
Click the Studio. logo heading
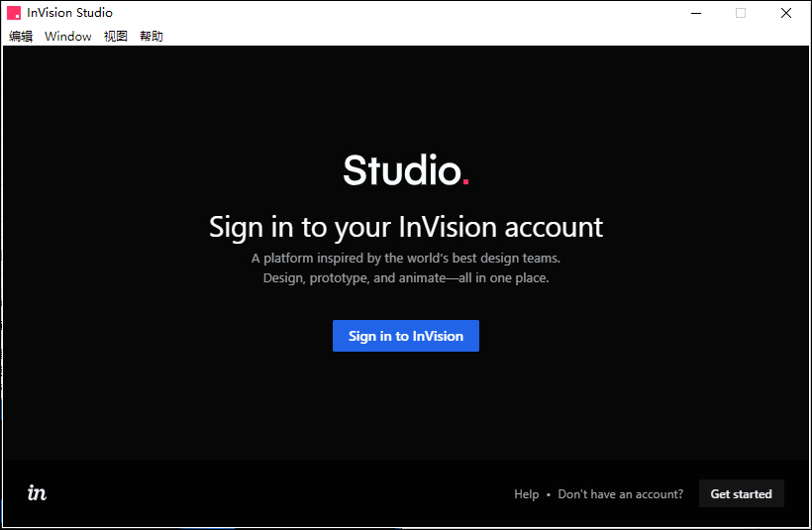coord(406,170)
